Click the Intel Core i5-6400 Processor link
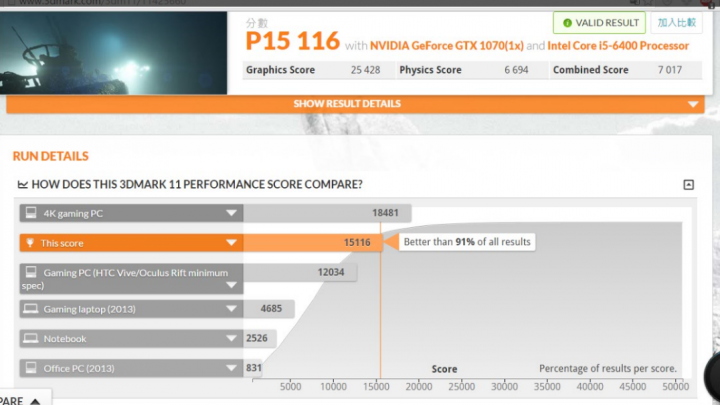This screenshot has width=720, height=405. tap(618, 46)
